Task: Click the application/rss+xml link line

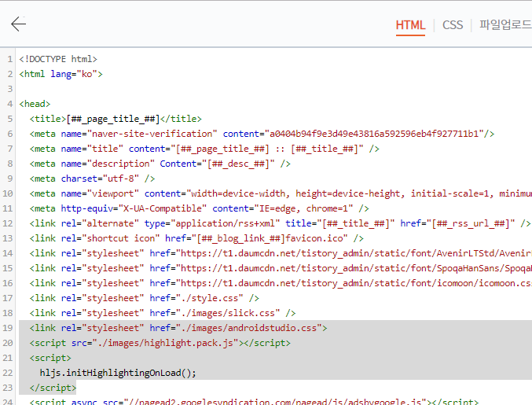Action: [x=281, y=223]
